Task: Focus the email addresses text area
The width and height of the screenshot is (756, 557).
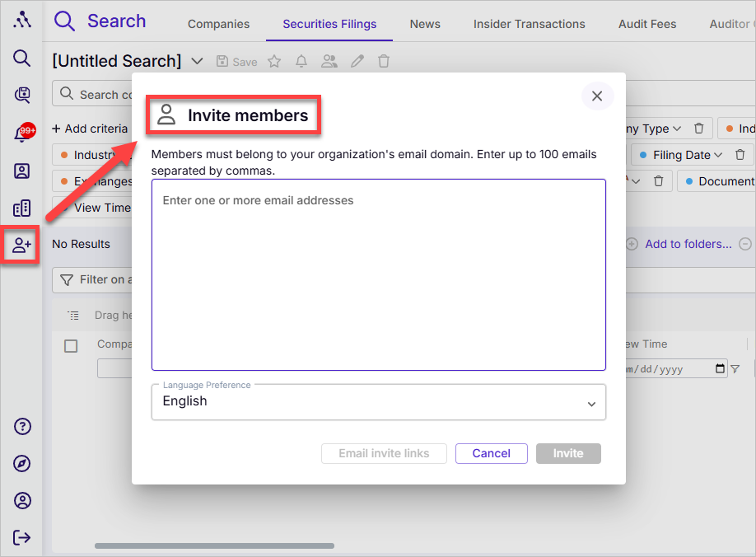Action: click(x=379, y=275)
